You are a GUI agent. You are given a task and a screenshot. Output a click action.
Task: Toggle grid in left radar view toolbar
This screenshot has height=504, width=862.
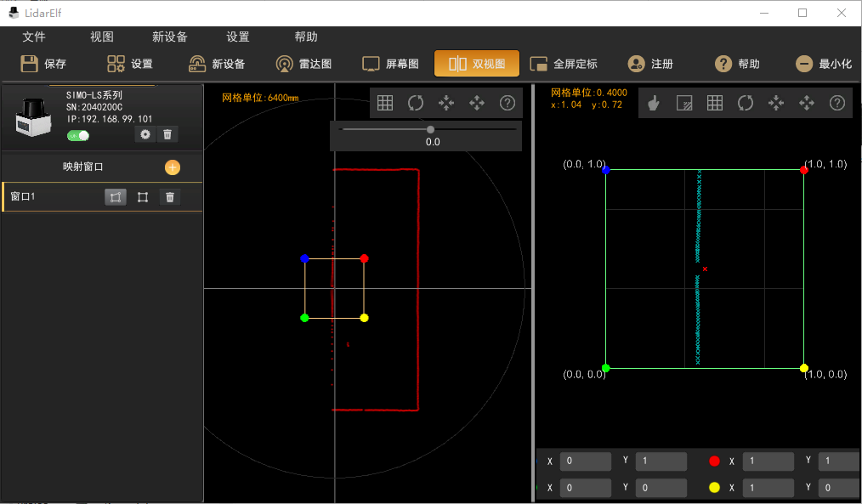pos(385,103)
